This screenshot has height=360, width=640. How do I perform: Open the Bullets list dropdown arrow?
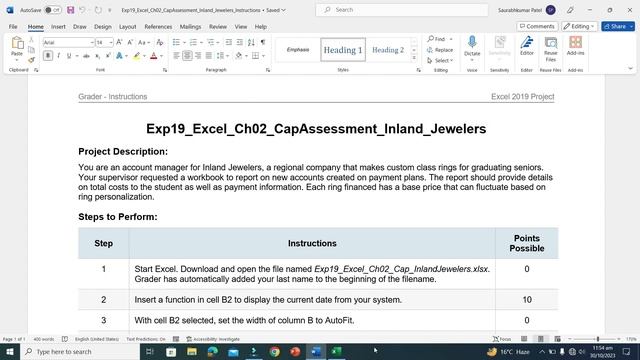pyautogui.click(x=184, y=42)
